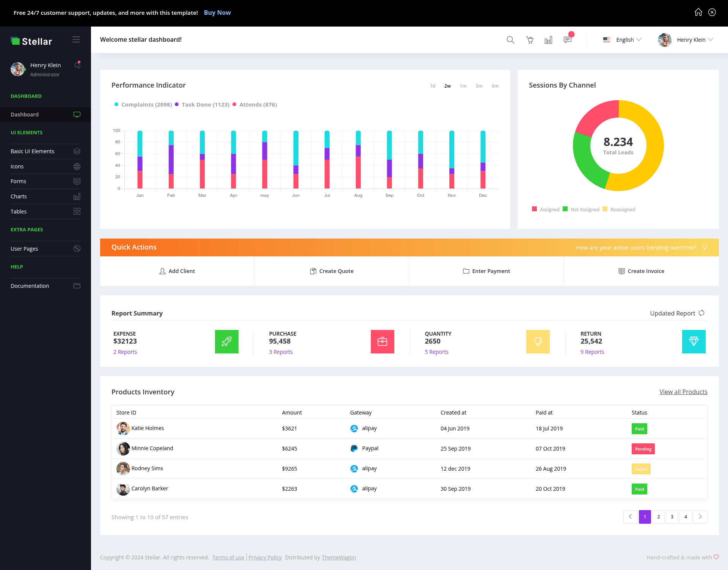Go to page 3 in pagination
Viewport: 728px width, 570px height.
tap(672, 517)
